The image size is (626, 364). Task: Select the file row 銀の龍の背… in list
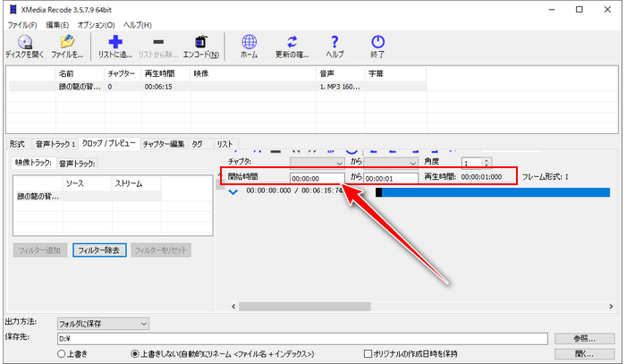coord(217,87)
